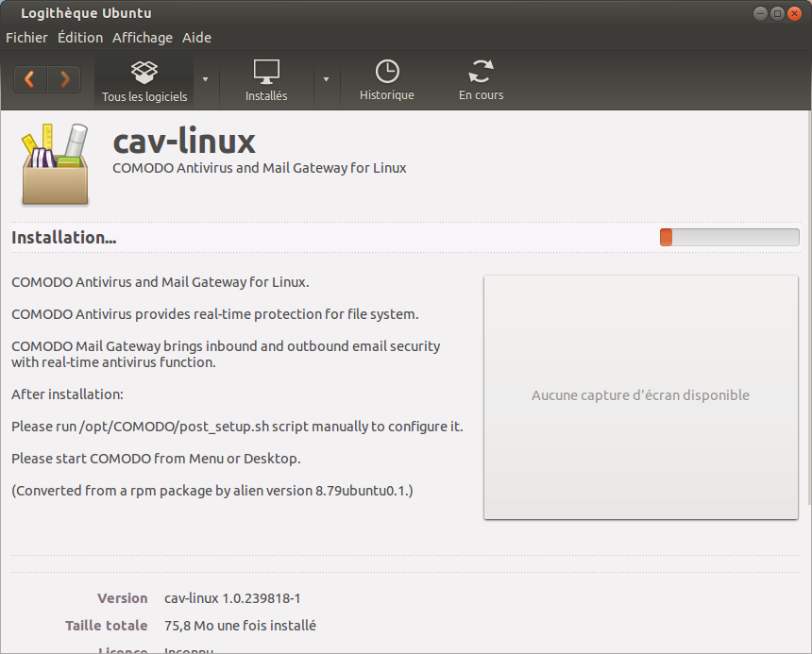View En cours progress operations
This screenshot has height=654, width=812.
pos(482,80)
